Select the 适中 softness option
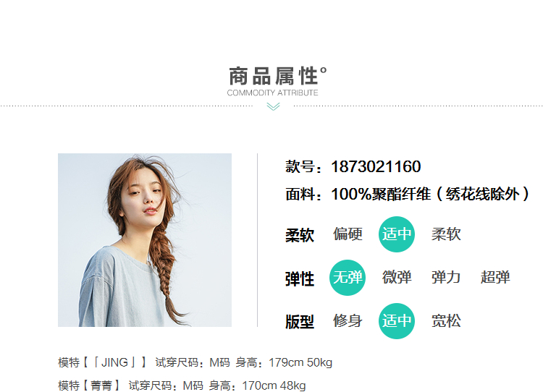This screenshot has height=392, width=543. (x=397, y=234)
